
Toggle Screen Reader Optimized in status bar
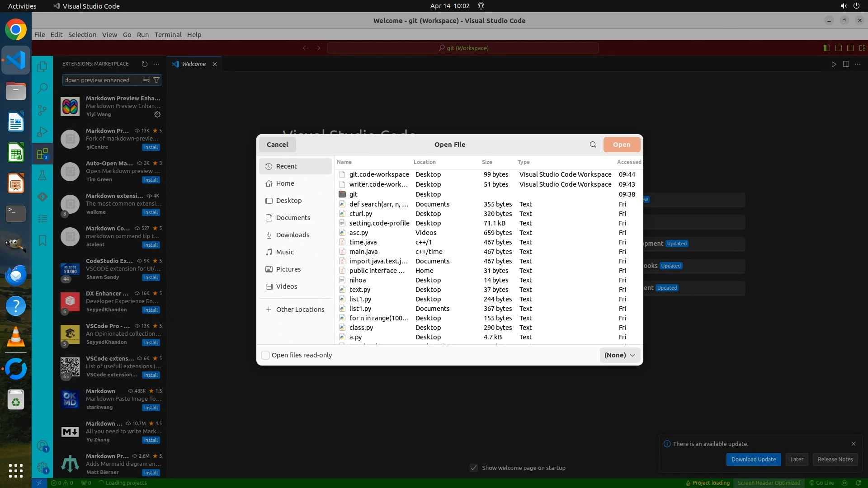click(x=769, y=483)
